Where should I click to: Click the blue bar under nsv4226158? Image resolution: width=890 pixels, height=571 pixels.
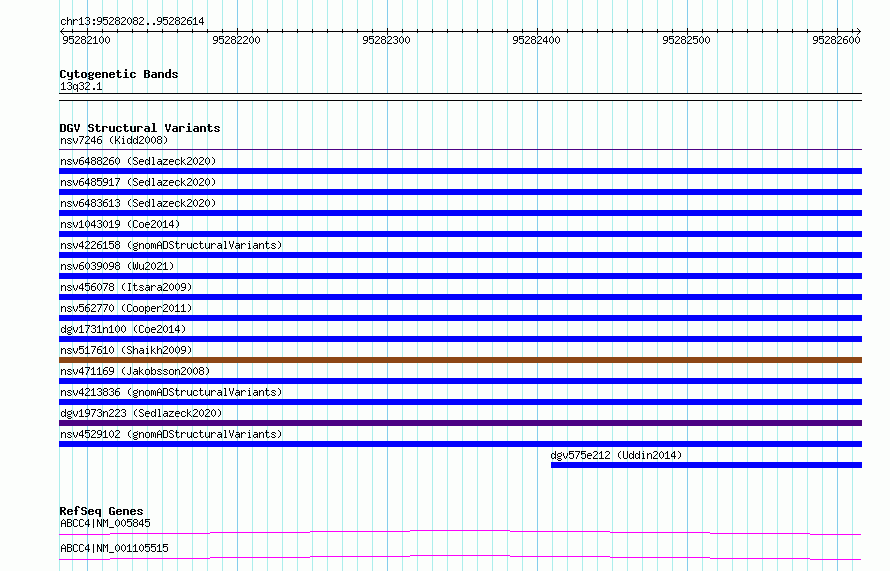pos(460,255)
